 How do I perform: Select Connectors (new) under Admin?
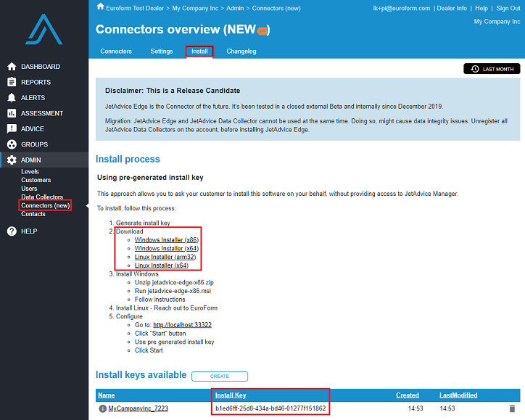pyautogui.click(x=46, y=205)
